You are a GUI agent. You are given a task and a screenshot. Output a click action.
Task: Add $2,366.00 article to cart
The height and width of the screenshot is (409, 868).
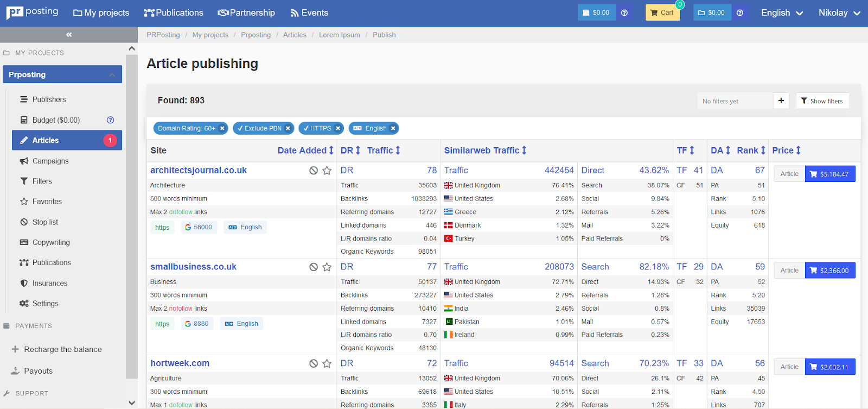(x=830, y=270)
